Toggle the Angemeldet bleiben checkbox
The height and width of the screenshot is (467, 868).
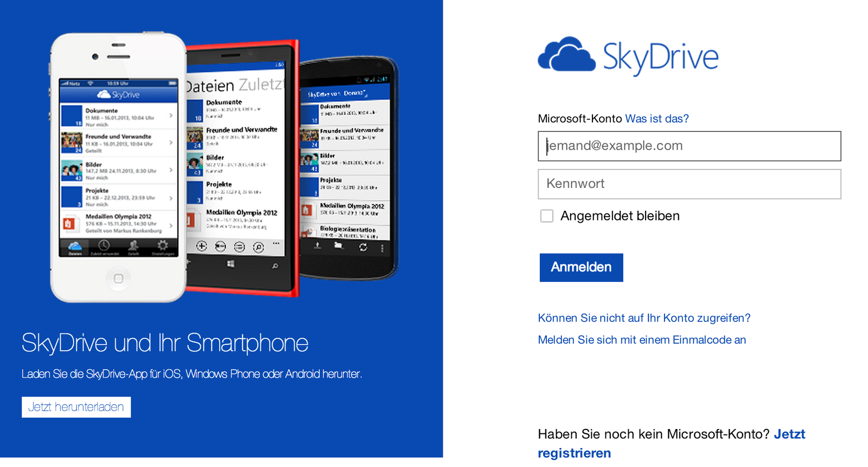tap(547, 216)
